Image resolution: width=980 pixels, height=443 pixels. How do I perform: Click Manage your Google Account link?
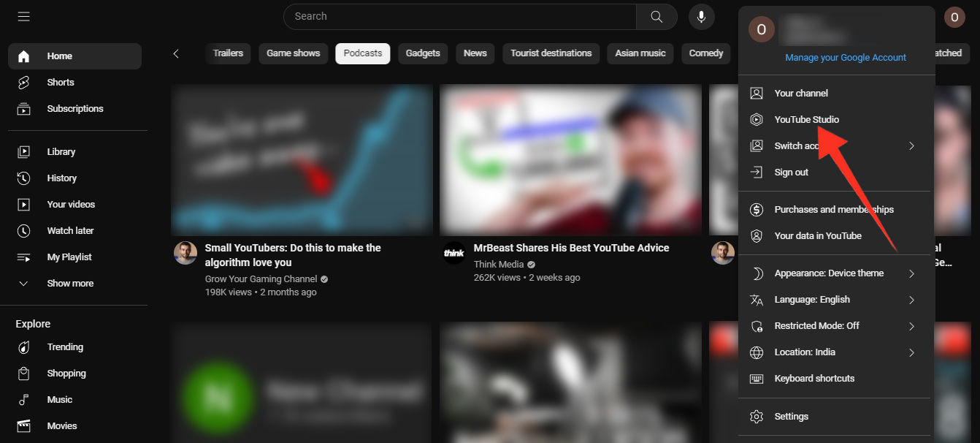point(845,57)
